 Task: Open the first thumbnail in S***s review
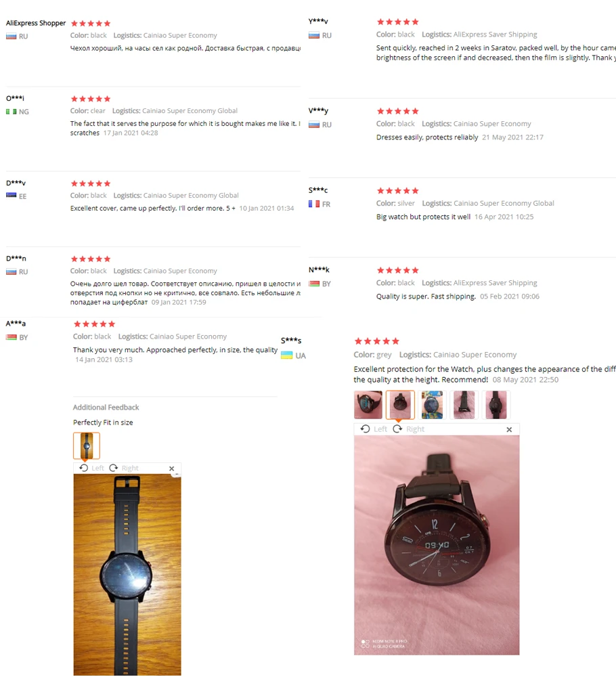click(x=368, y=405)
